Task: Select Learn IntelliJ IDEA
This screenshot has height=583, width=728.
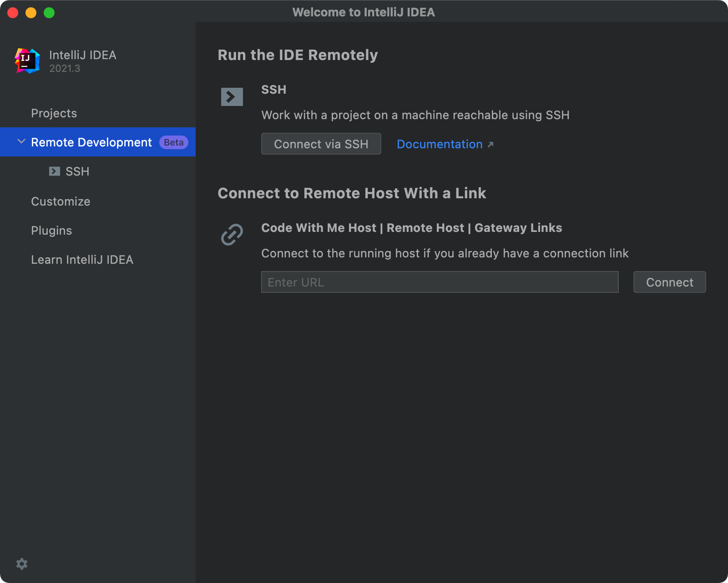Action: tap(82, 259)
